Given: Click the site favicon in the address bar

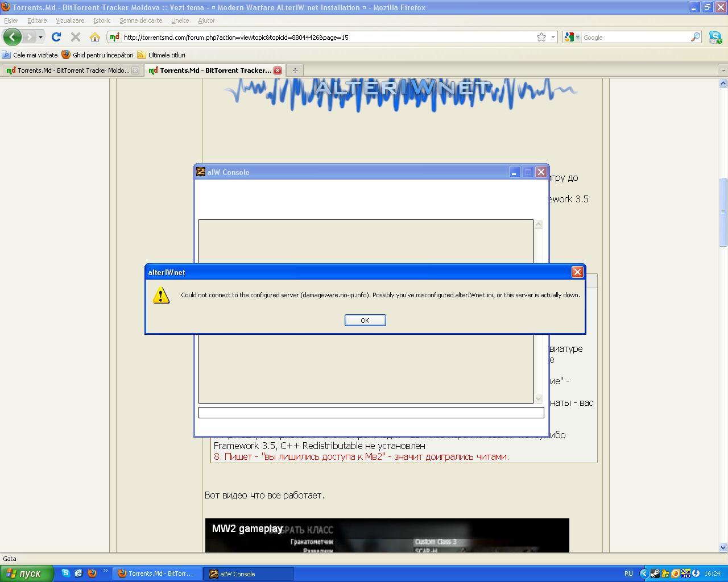Looking at the screenshot, I should pos(114,37).
